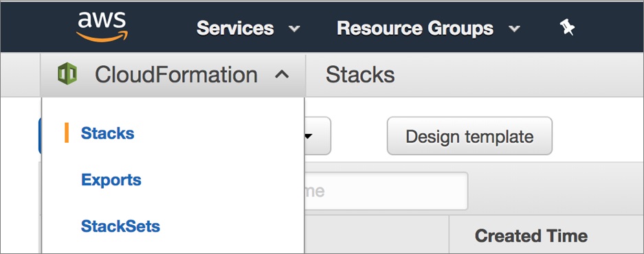
Task: Expand the Resource Groups chevron arrow
Action: [514, 29]
